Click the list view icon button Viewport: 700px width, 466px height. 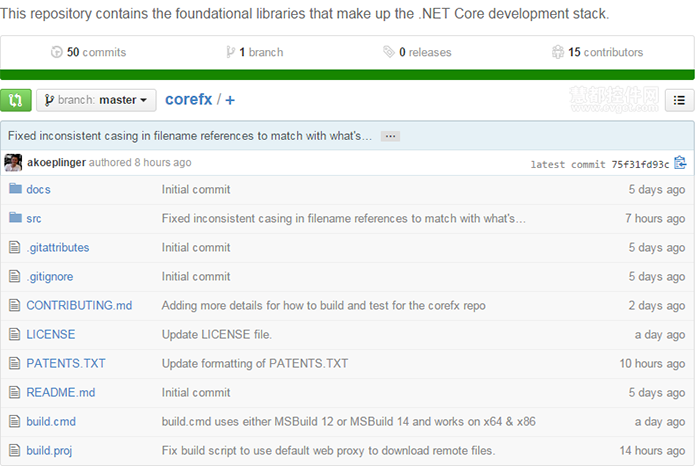[x=679, y=100]
